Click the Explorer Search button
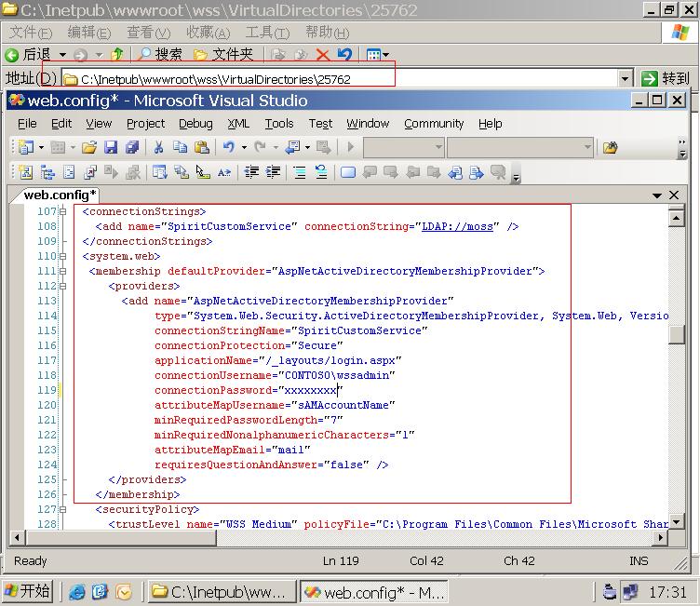Image resolution: width=700 pixels, height=606 pixels. 160,55
